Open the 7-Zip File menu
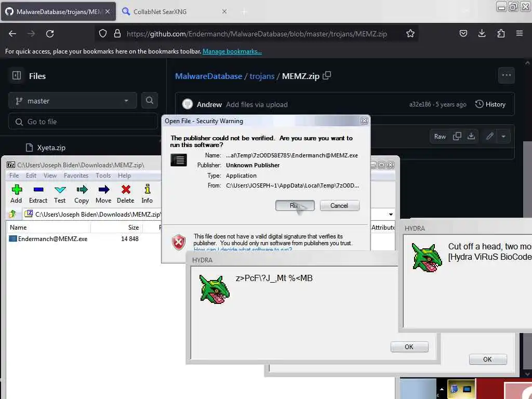532x399 pixels. pyautogui.click(x=14, y=176)
